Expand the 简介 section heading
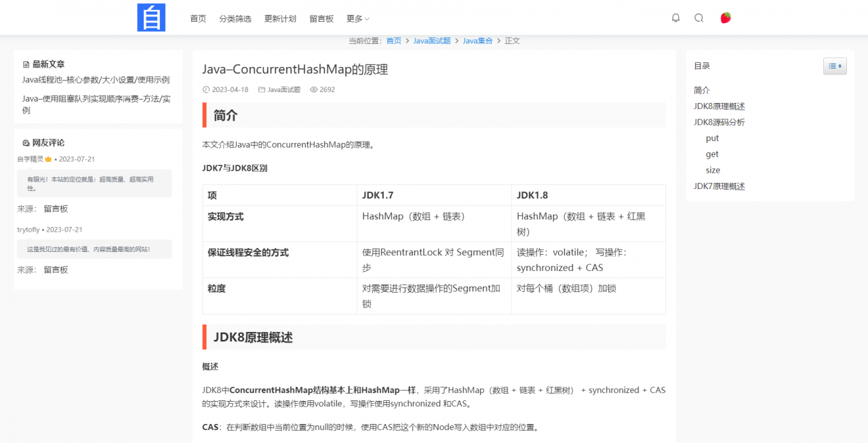The height and width of the screenshot is (443, 868). [x=224, y=115]
